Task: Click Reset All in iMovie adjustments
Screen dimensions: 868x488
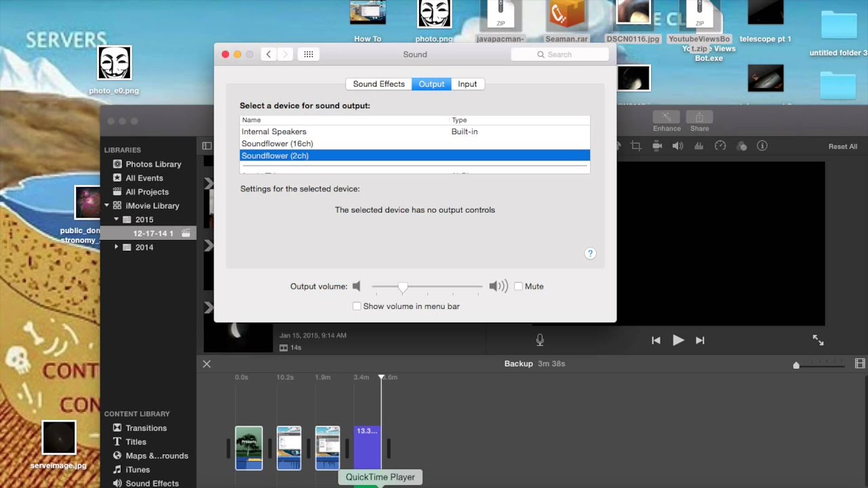Action: click(x=842, y=146)
